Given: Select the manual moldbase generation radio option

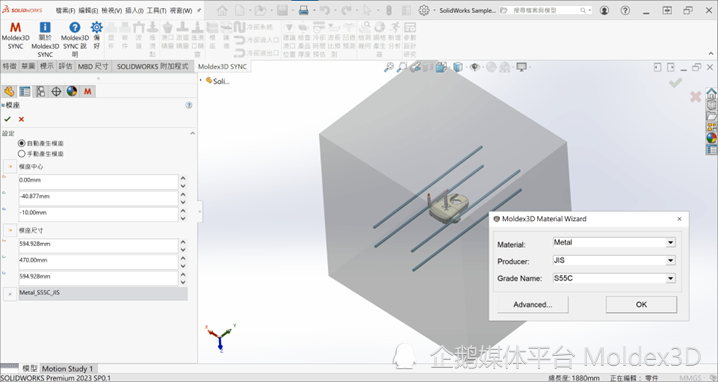Looking at the screenshot, I should pos(22,154).
